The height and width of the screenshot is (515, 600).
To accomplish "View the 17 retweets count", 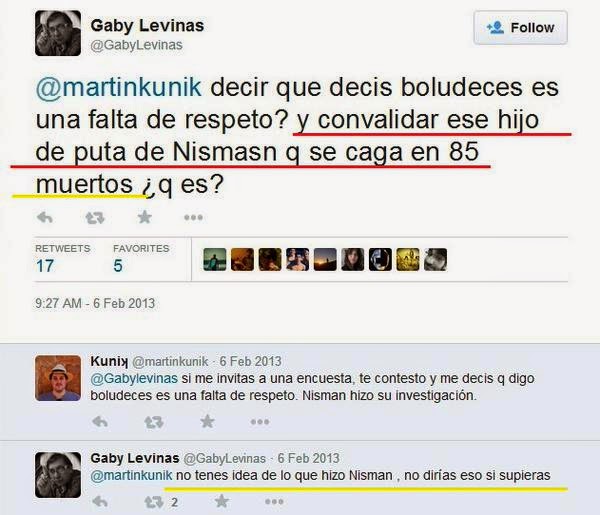I will (44, 266).
